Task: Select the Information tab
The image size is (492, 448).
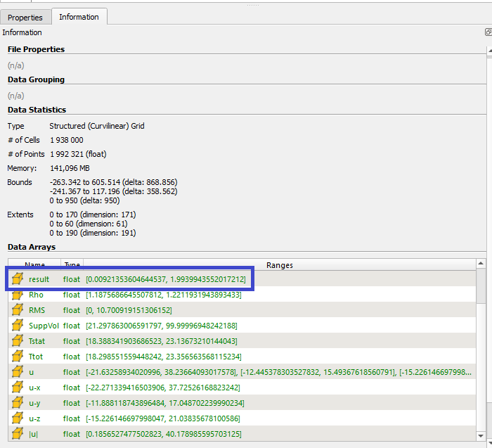Action: (x=79, y=17)
